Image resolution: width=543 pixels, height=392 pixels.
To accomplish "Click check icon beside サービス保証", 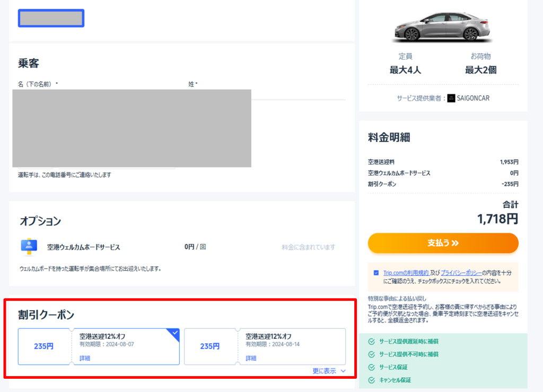I will pos(371,367).
